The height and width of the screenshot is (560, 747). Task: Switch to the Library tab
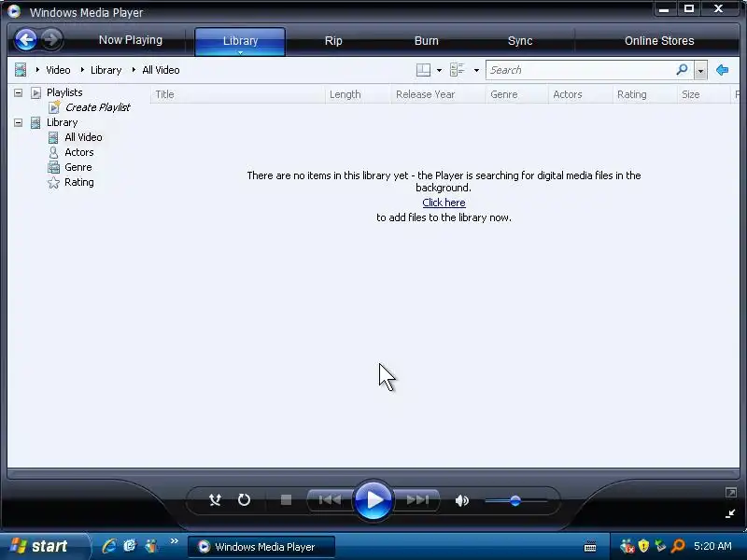pos(240,41)
